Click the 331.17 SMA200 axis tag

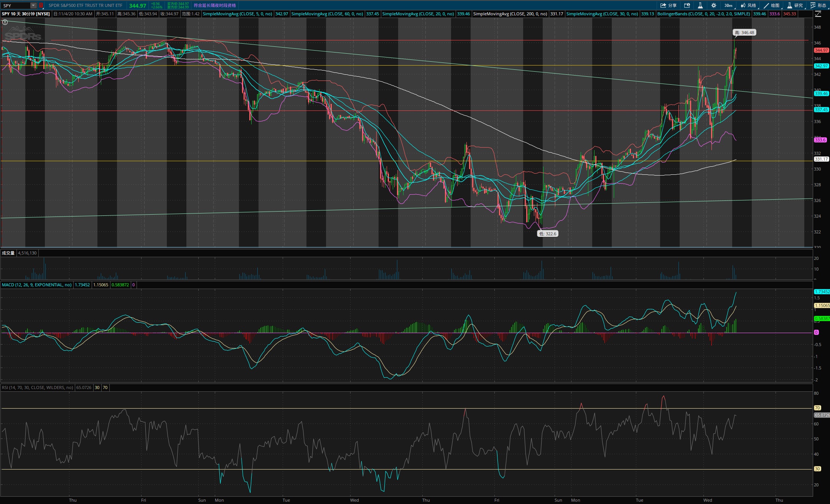coord(821,159)
